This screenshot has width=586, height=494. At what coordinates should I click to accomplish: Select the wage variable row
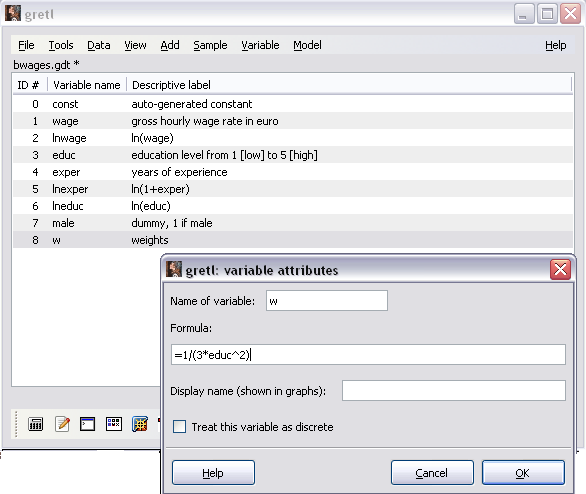[293, 121]
